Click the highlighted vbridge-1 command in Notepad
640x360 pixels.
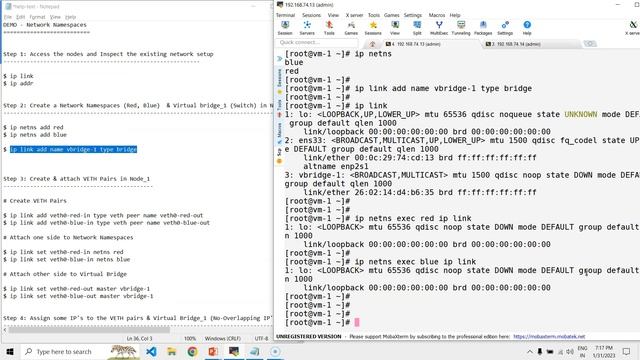click(73, 149)
